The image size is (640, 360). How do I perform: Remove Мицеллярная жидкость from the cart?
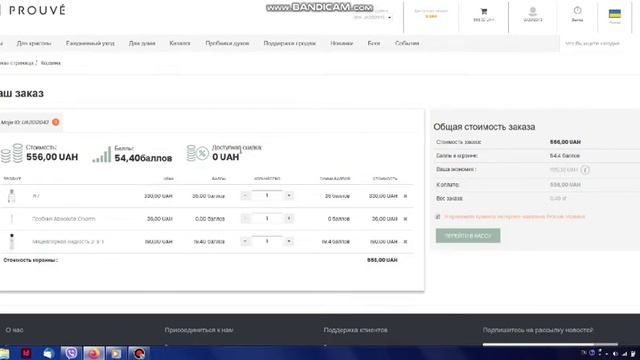click(405, 242)
